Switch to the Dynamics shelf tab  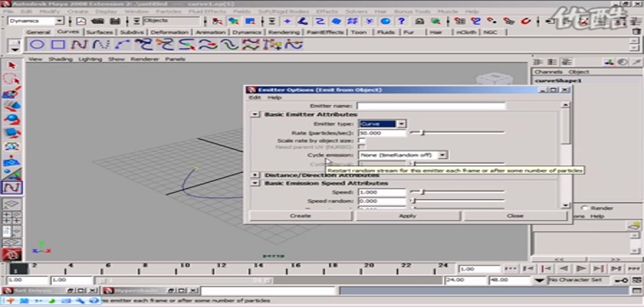[246, 32]
